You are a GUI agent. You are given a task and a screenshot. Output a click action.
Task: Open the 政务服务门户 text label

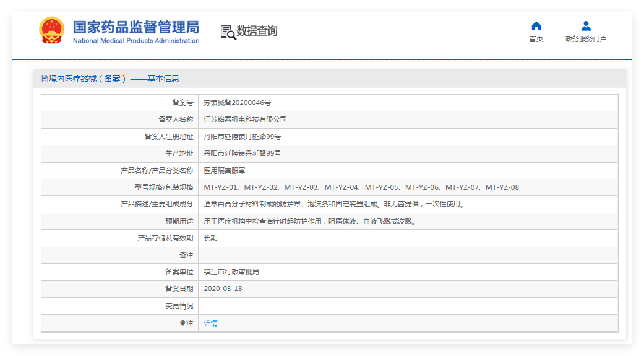pos(586,39)
